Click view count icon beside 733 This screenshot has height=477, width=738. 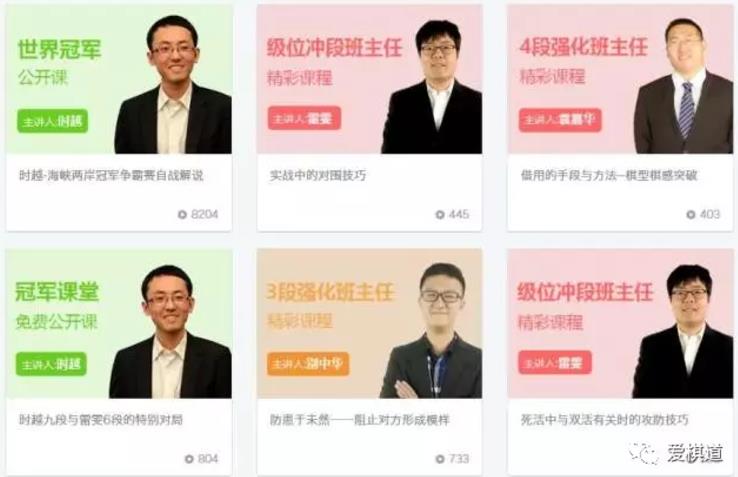click(440, 459)
